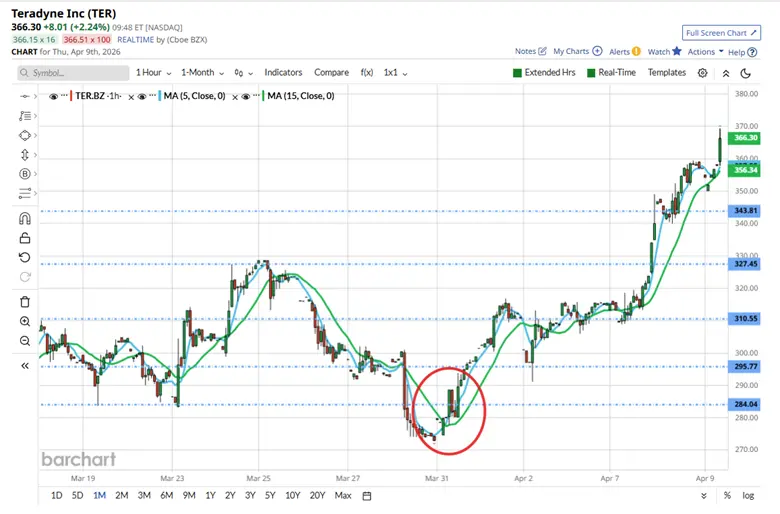Click the 343.81 price level label
The width and height of the screenshot is (780, 514).
click(x=744, y=211)
